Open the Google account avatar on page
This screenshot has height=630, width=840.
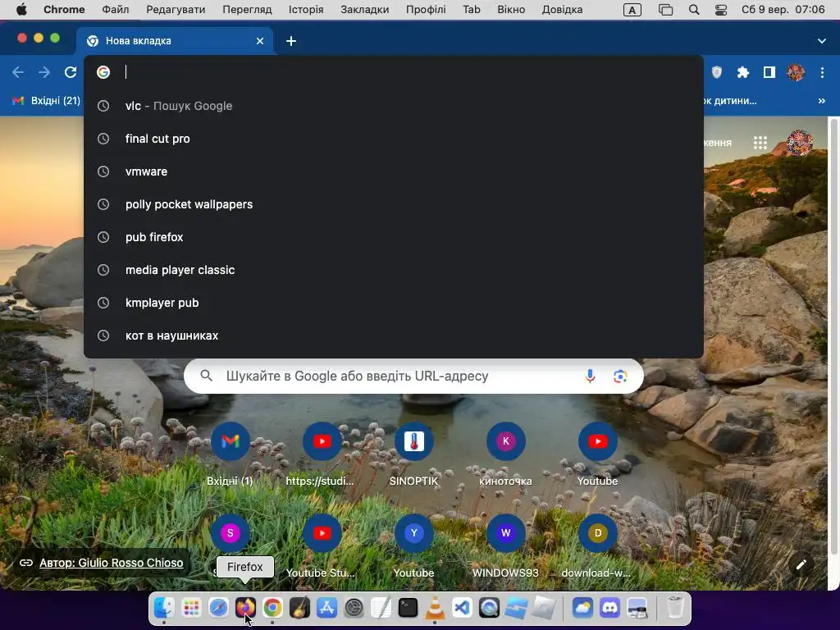point(799,143)
